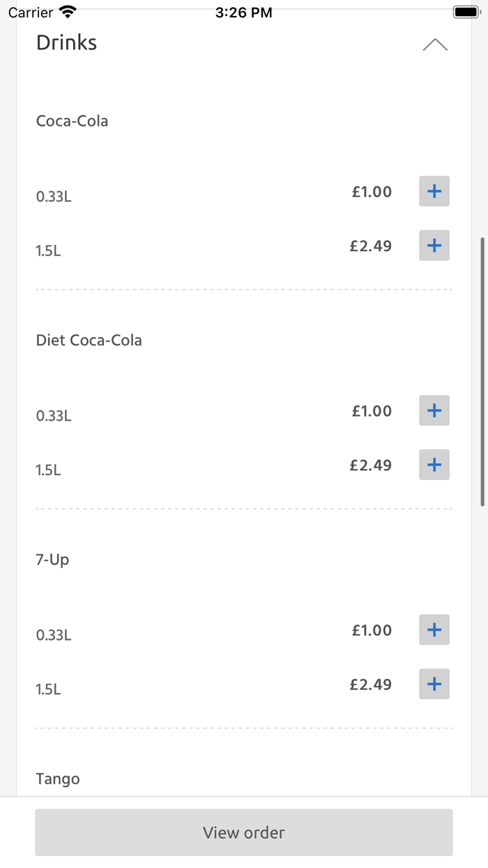Add 7-Up 0.33L to order

click(x=434, y=629)
